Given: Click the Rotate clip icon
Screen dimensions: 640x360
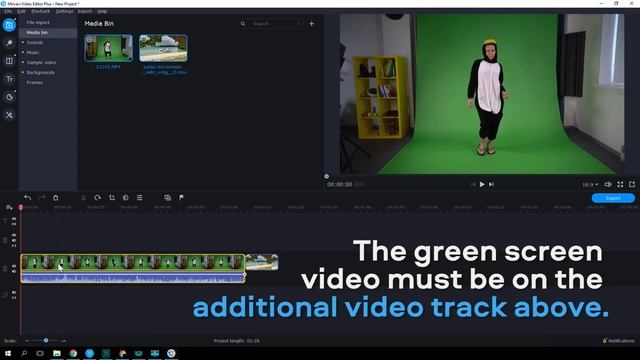Looking at the screenshot, I should pos(98,198).
